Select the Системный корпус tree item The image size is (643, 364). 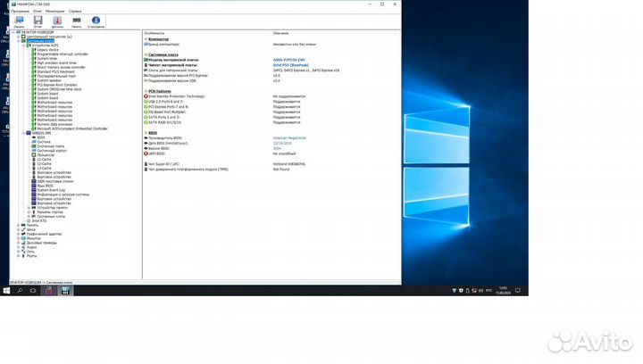(52, 151)
